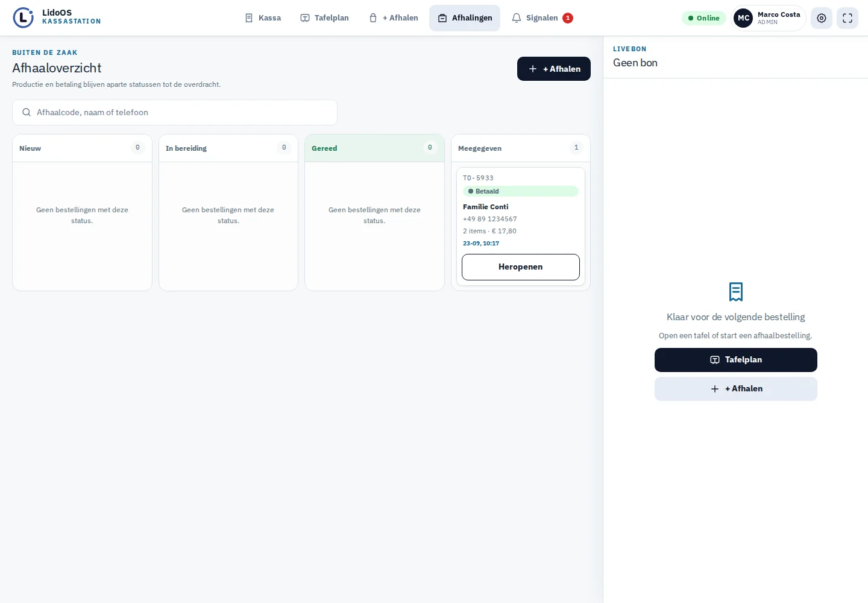Screen dimensions: 868x603
Task: Click the dark + Afhalen header button
Action: tap(554, 69)
